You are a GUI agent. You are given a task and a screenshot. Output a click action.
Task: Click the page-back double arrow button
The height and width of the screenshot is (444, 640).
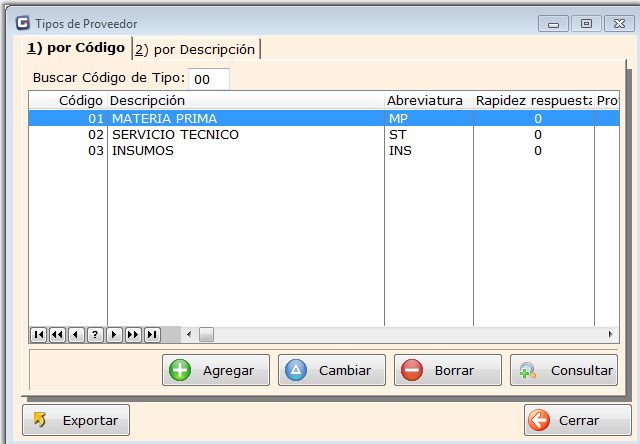pos(57,335)
